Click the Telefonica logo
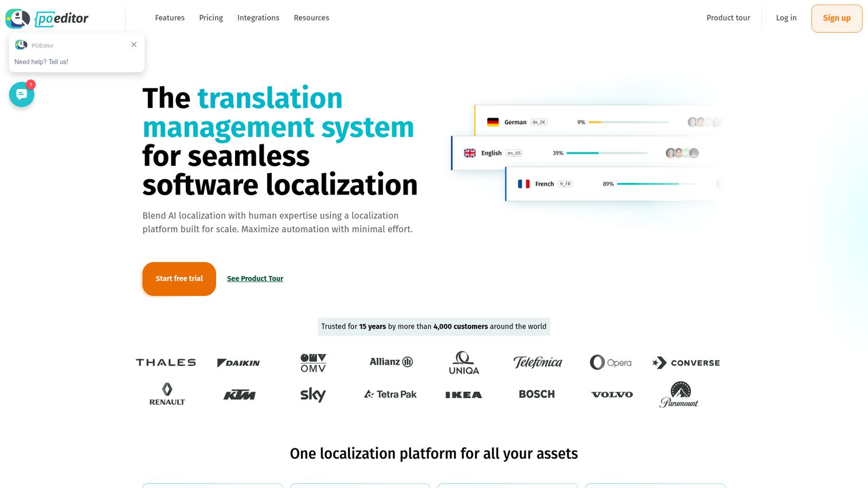 [x=538, y=362]
